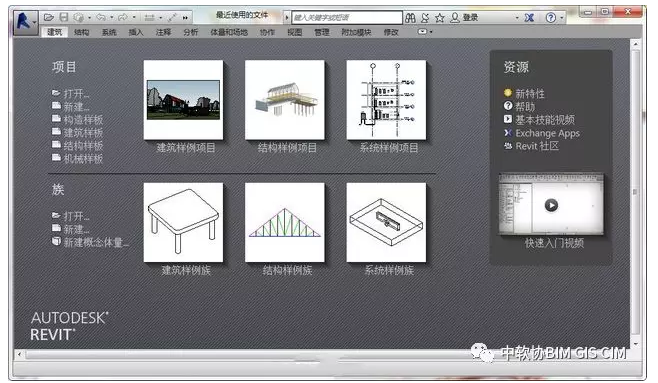Open the Exchange Apps link

click(547, 133)
